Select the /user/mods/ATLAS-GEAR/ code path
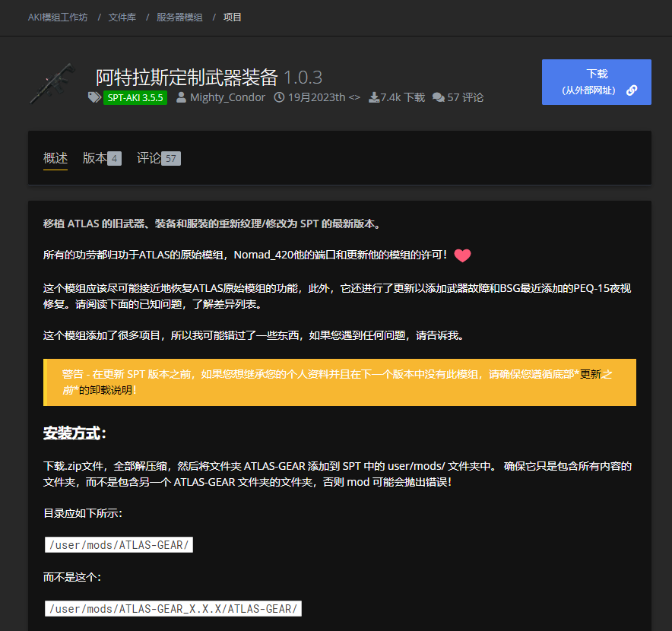The height and width of the screenshot is (631, 672). point(119,544)
